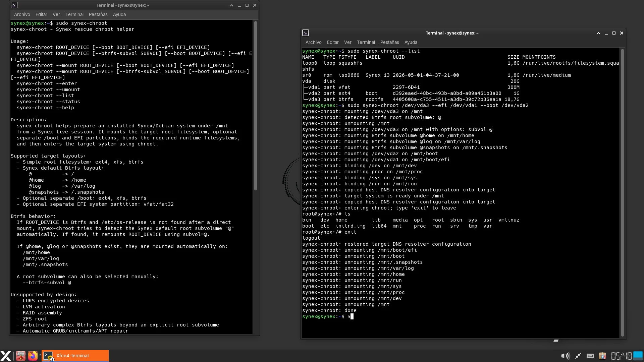The width and height of the screenshot is (644, 362).
Task: Click 'synex-chroot --umount' usage line
Action: [48, 89]
